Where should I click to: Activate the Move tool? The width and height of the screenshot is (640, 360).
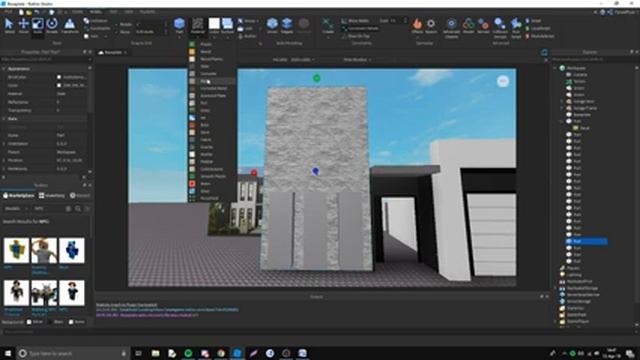(24, 25)
